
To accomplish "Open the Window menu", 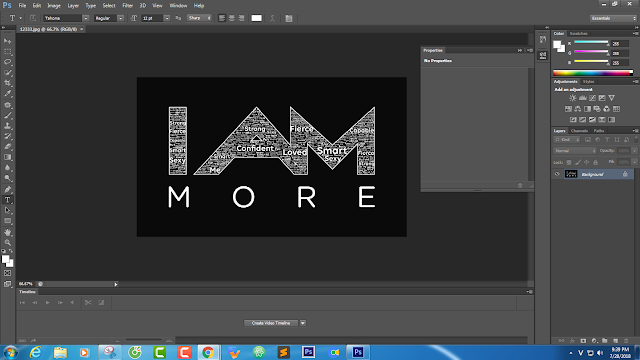I will click(178, 6).
